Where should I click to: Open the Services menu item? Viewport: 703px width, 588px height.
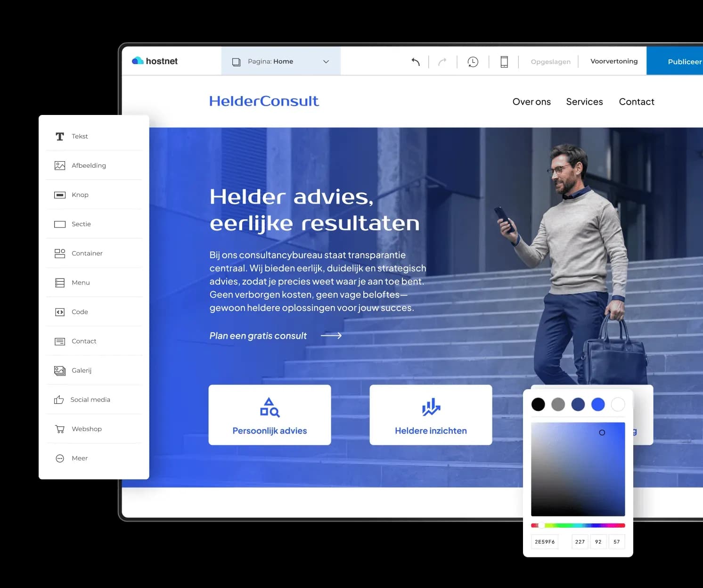coord(584,102)
